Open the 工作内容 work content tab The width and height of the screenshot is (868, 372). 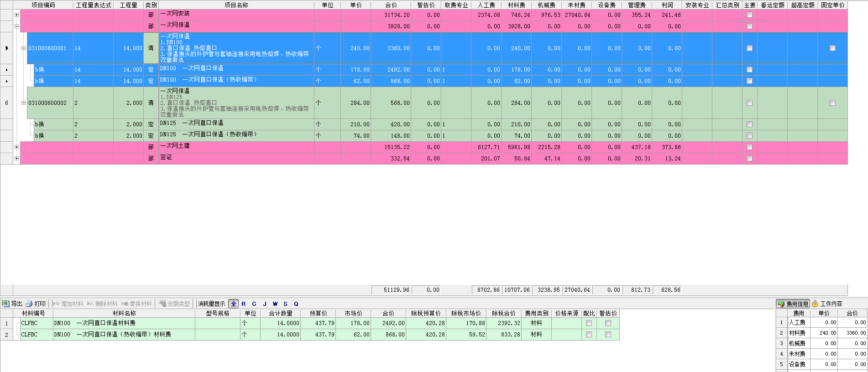click(827, 304)
